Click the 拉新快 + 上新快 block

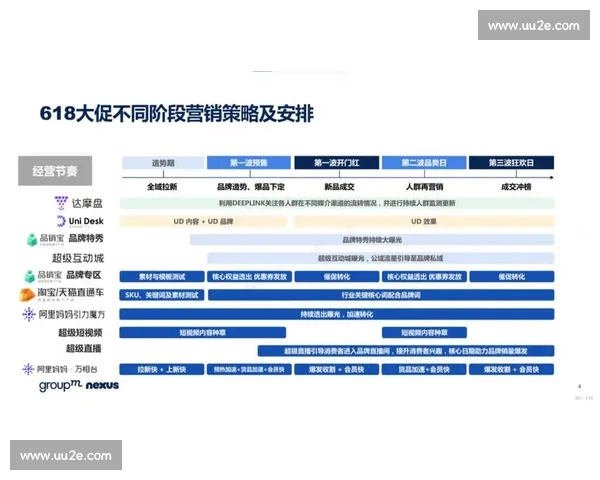pos(162,369)
